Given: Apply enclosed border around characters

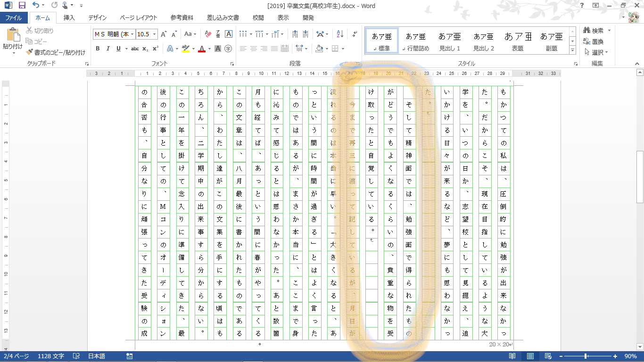Looking at the screenshot, I should (229, 34).
